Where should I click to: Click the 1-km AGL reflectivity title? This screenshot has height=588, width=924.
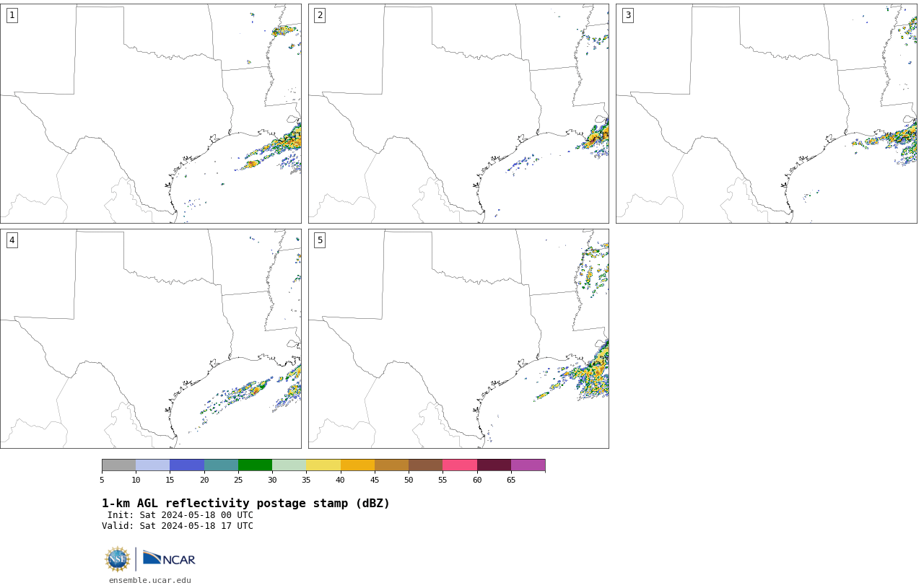[x=245, y=504]
